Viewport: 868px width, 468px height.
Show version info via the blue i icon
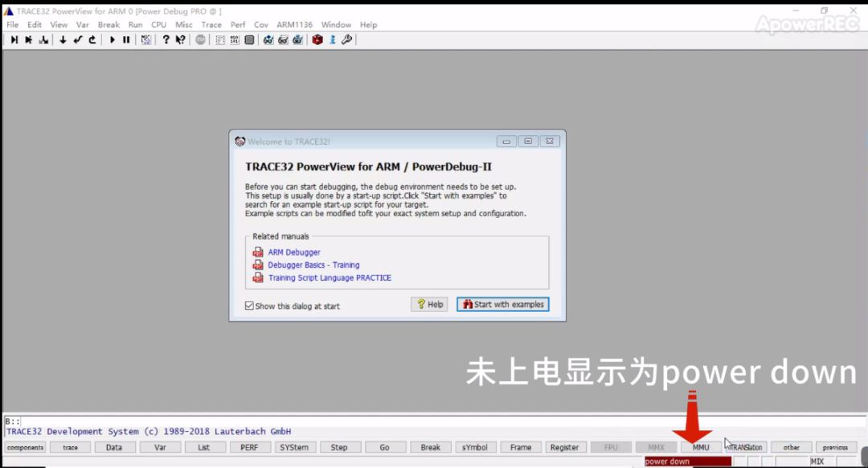tap(332, 39)
